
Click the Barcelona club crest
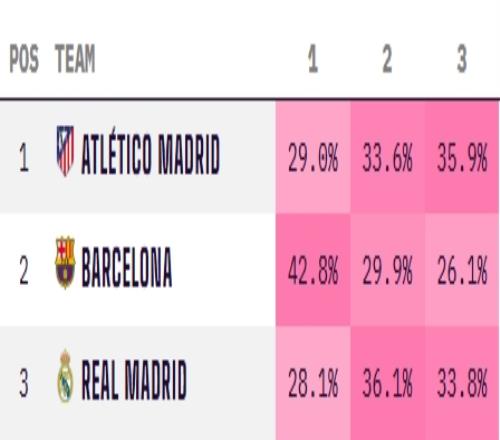[65, 263]
